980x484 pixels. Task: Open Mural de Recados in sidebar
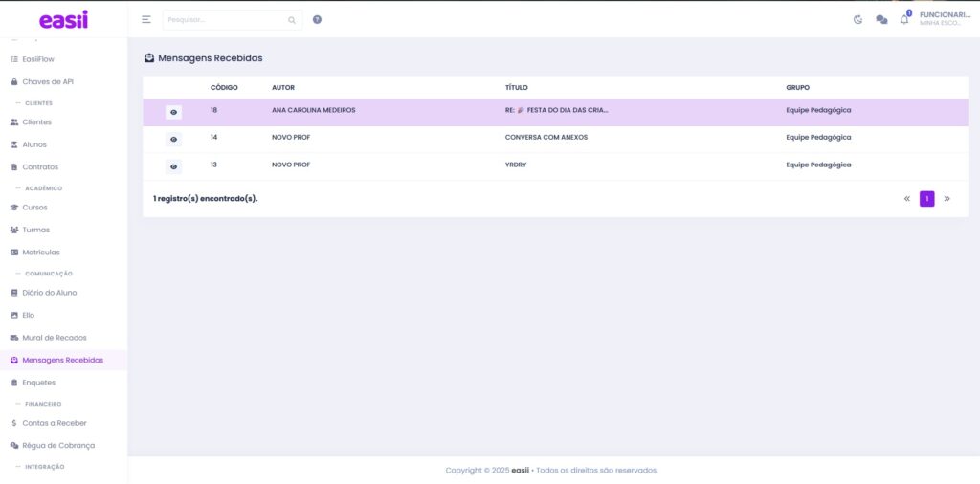click(55, 338)
